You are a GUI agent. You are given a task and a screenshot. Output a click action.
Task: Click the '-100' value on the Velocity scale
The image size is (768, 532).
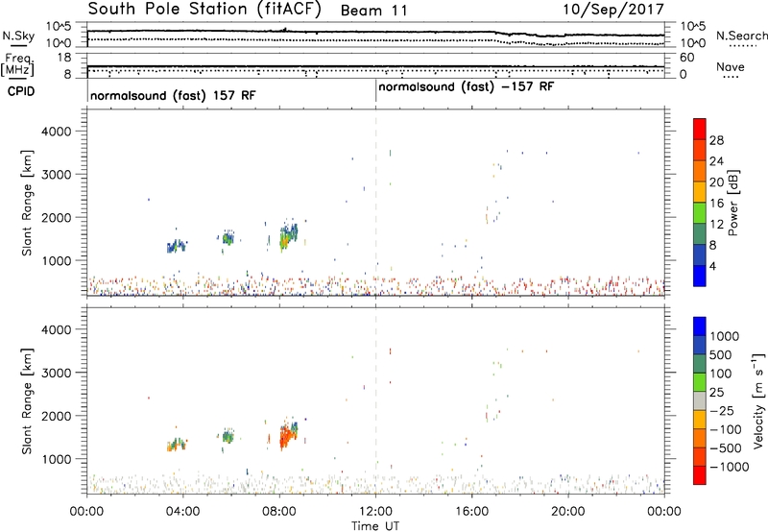pos(726,429)
